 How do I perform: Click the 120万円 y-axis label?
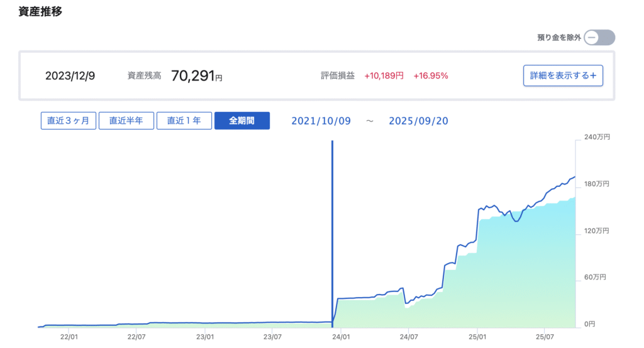[597, 231]
